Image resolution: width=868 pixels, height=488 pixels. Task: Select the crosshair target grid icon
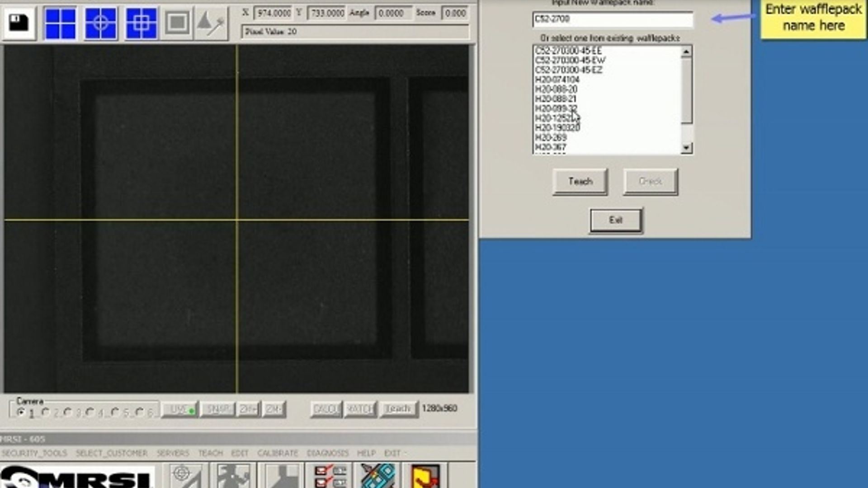click(x=100, y=23)
